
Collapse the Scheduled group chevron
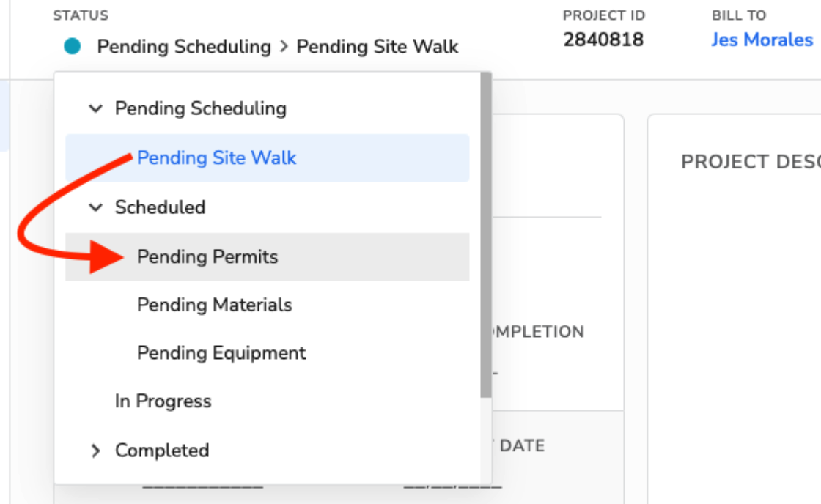(x=95, y=207)
